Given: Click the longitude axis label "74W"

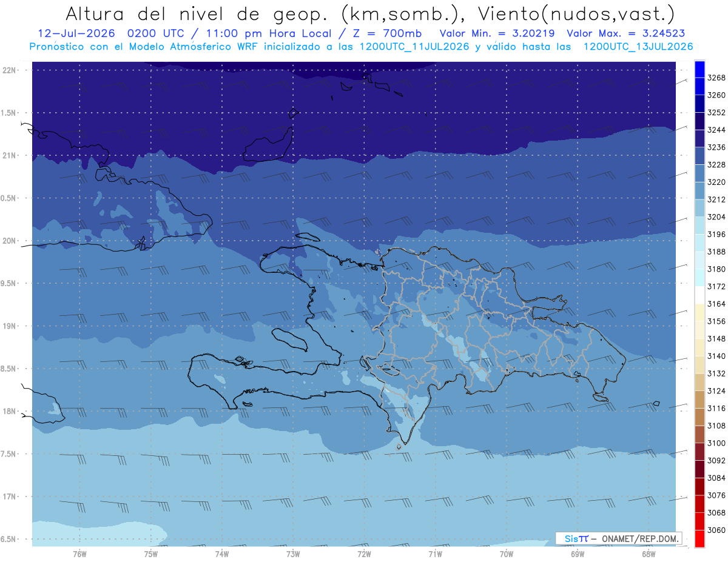Looking at the screenshot, I should click(221, 555).
